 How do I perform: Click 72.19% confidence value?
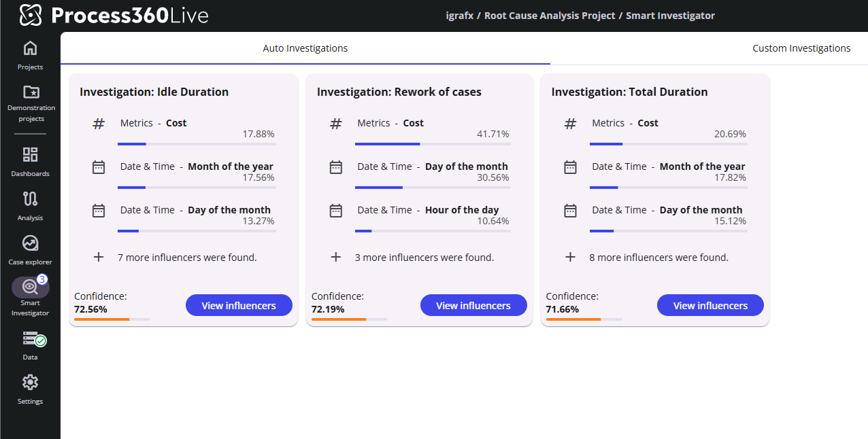point(328,309)
